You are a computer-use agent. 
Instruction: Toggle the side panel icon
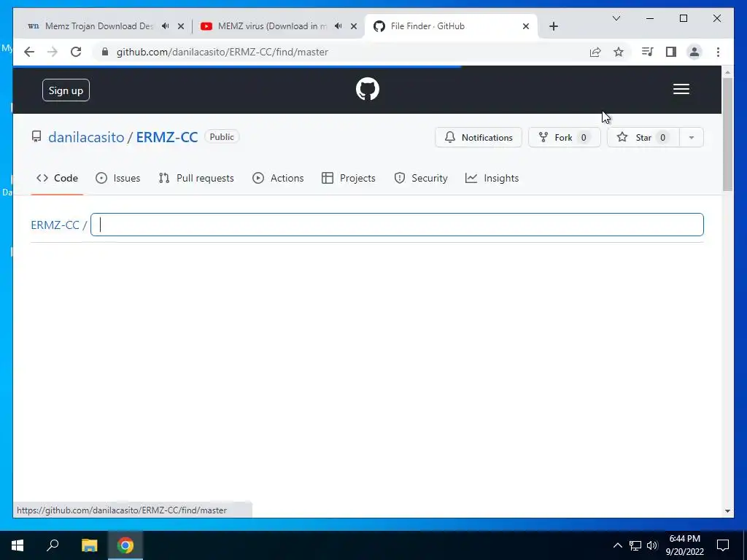tap(671, 52)
